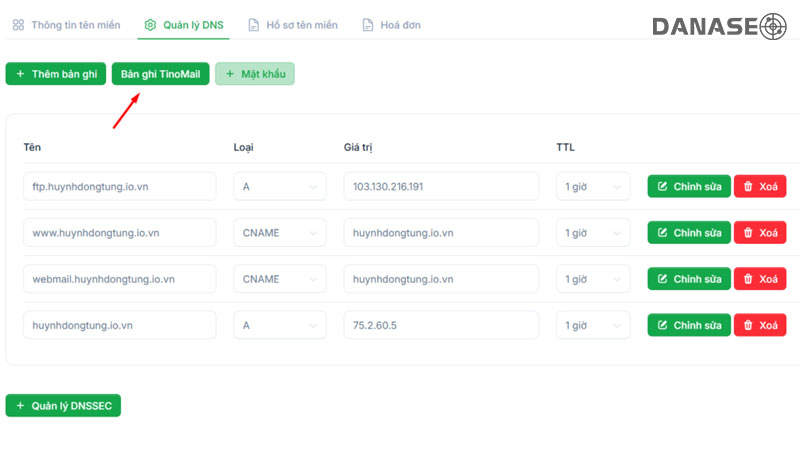The height and width of the screenshot is (450, 800).
Task: Click the plus icon on Thêm bản ghi
Action: (20, 74)
